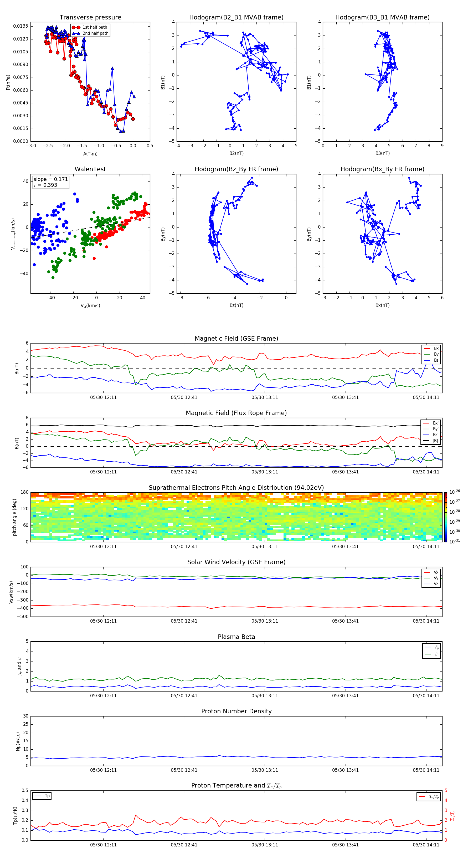This screenshot has width=473, height=868.
Task: Click the 'Plasma Beta' panel title
Action: [236, 637]
